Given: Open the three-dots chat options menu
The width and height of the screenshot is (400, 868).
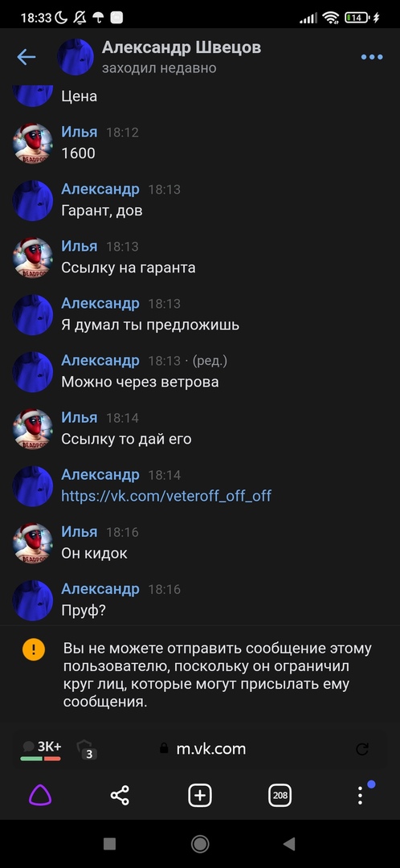Looking at the screenshot, I should (x=372, y=57).
